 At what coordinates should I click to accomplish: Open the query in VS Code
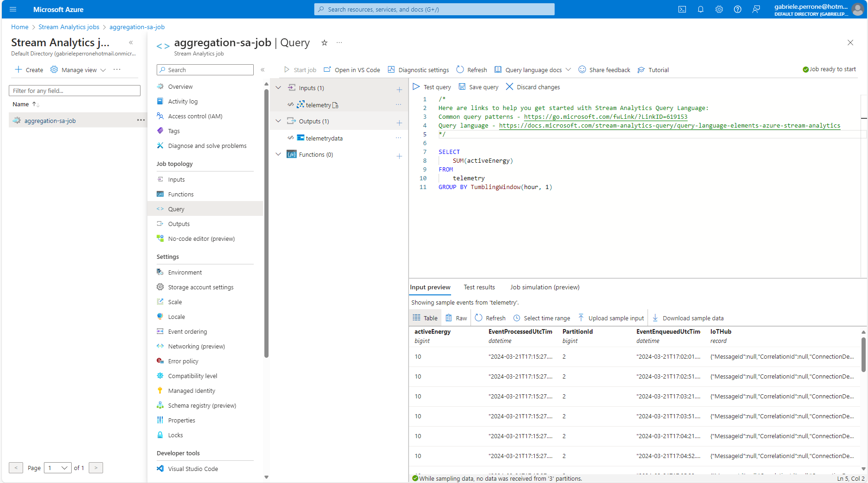click(352, 70)
